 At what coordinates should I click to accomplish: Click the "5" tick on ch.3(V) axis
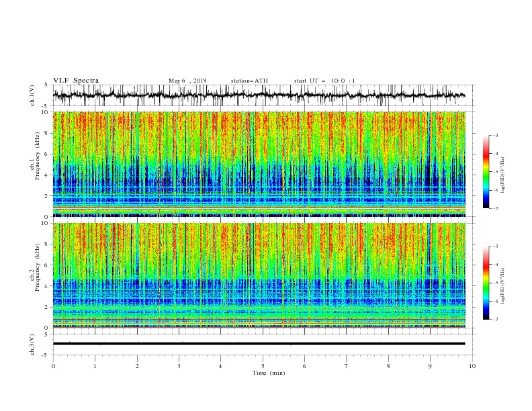point(47,334)
